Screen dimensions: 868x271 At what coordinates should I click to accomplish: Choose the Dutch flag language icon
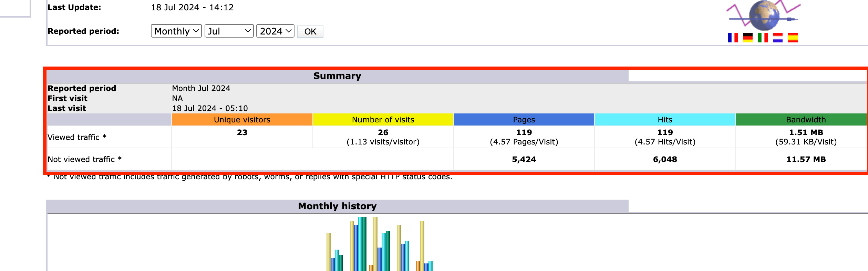(778, 38)
